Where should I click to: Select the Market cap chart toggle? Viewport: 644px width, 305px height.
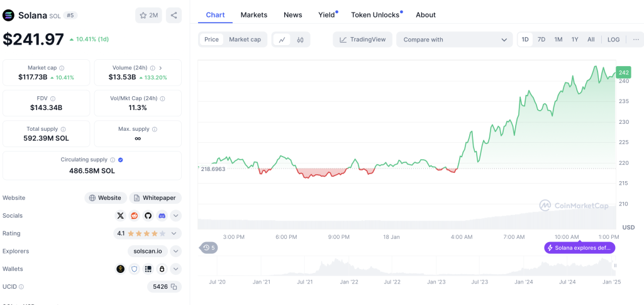tap(245, 40)
